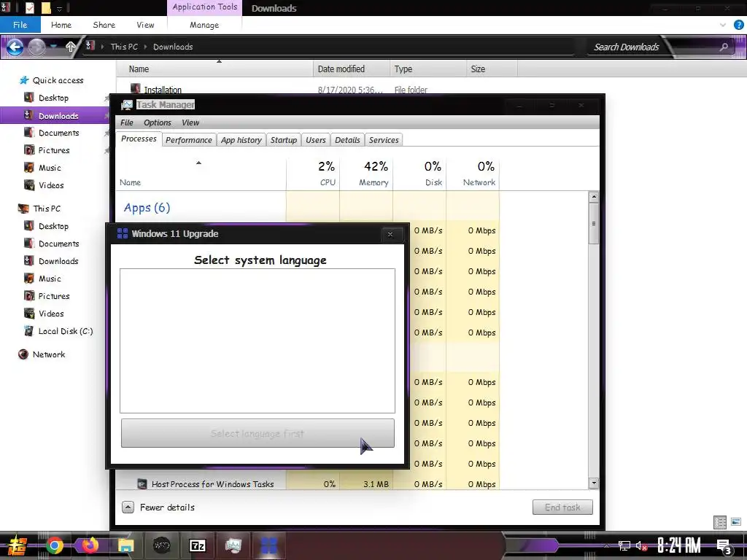Open Pictures under Quick access
Image resolution: width=747 pixels, height=560 pixels.
click(54, 150)
